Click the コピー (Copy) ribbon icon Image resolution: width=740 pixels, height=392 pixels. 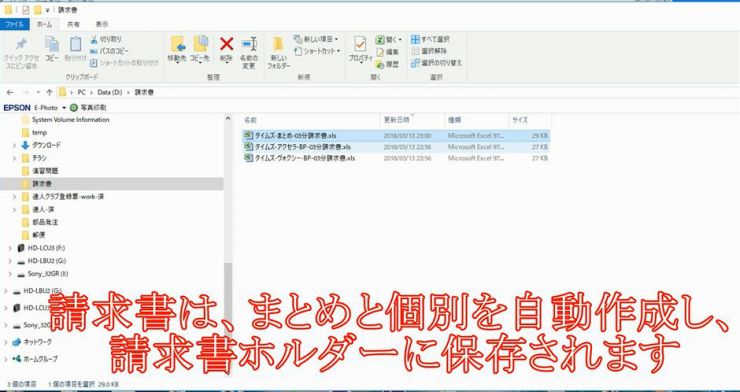click(x=52, y=49)
